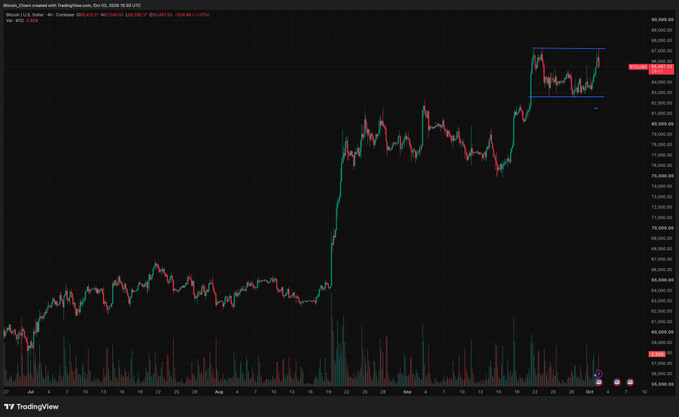Click the Aug label on time axis
The image size is (679, 417).
click(219, 392)
